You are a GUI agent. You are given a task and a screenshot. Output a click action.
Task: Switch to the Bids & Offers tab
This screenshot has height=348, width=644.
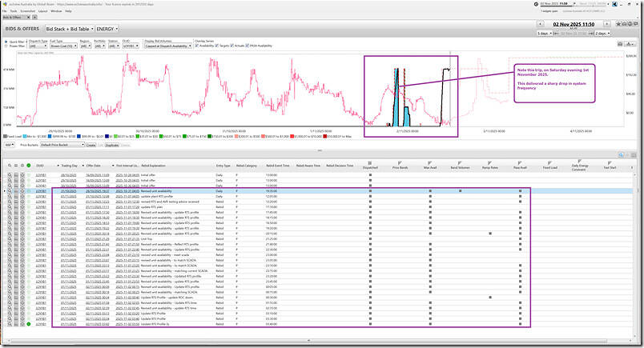pyautogui.click(x=12, y=17)
